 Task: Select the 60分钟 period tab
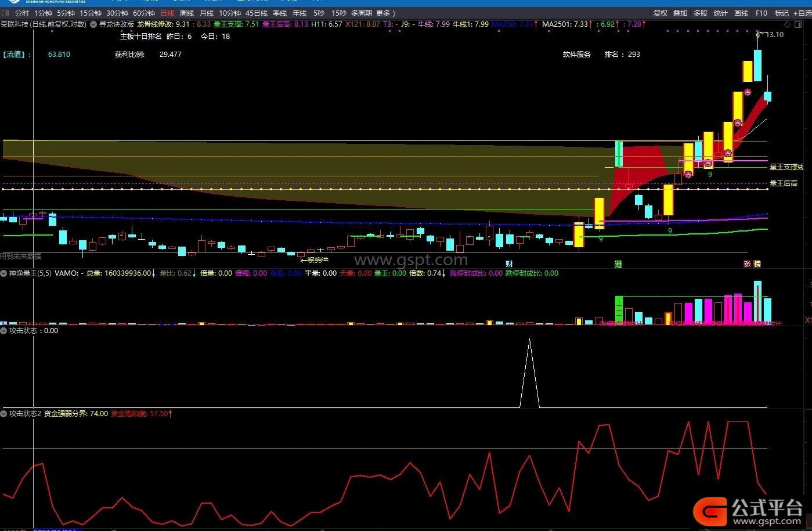click(x=144, y=13)
